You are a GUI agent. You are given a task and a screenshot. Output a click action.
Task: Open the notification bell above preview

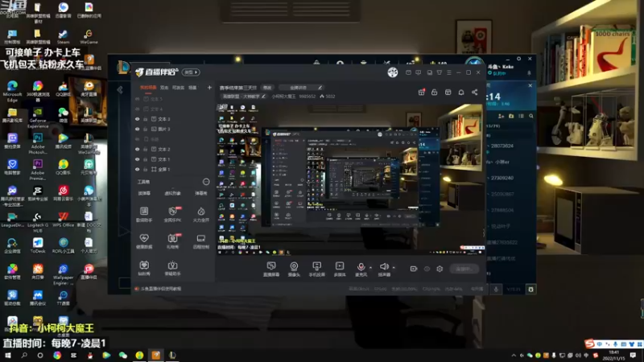pyautogui.click(x=461, y=92)
